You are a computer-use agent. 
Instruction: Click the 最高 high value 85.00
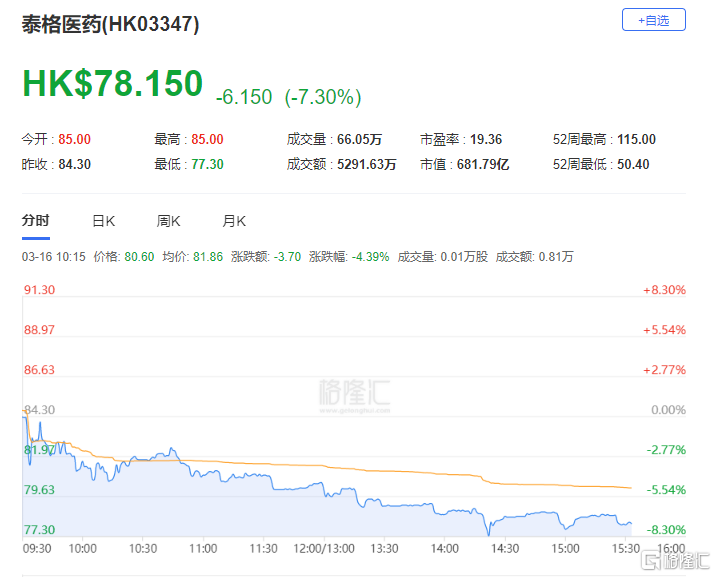207,139
